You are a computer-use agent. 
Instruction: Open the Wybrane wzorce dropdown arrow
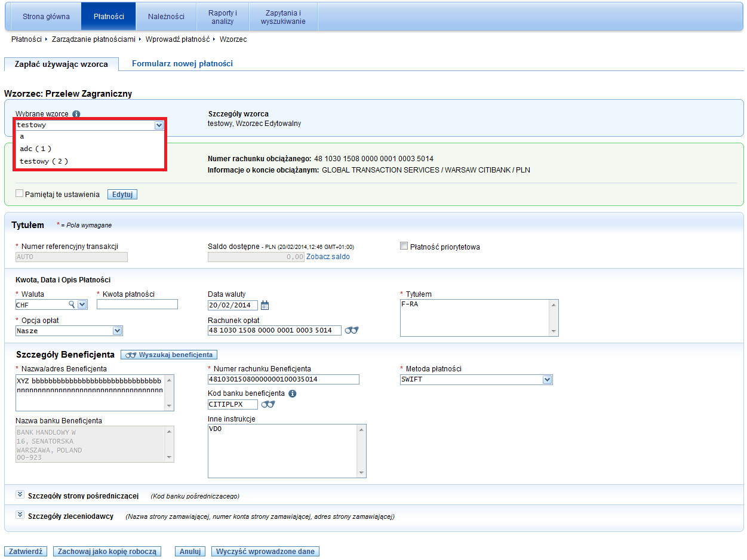point(159,125)
